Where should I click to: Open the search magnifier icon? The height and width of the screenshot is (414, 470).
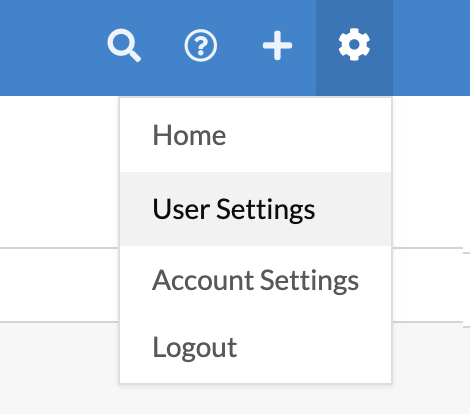point(124,45)
